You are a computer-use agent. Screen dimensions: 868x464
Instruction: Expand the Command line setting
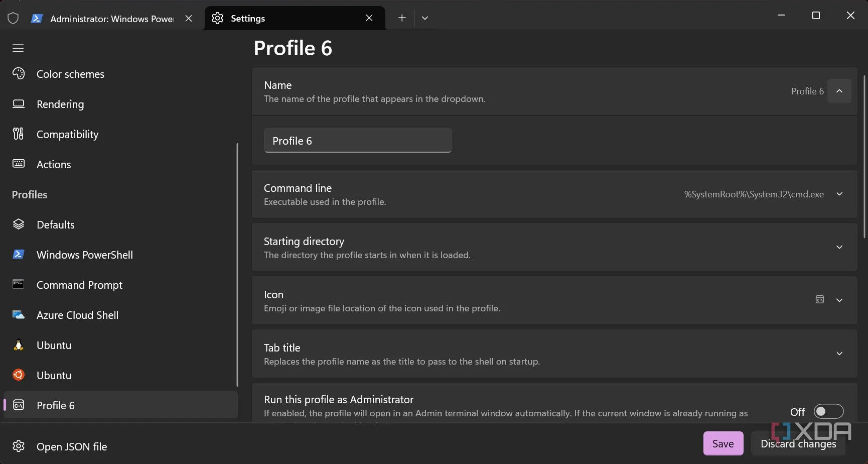[x=839, y=194]
